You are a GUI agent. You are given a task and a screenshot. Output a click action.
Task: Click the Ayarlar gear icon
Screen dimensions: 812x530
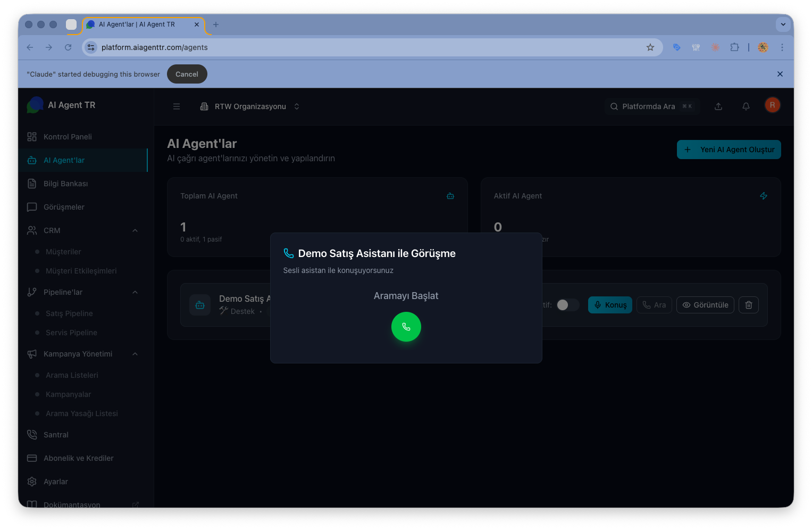32,482
